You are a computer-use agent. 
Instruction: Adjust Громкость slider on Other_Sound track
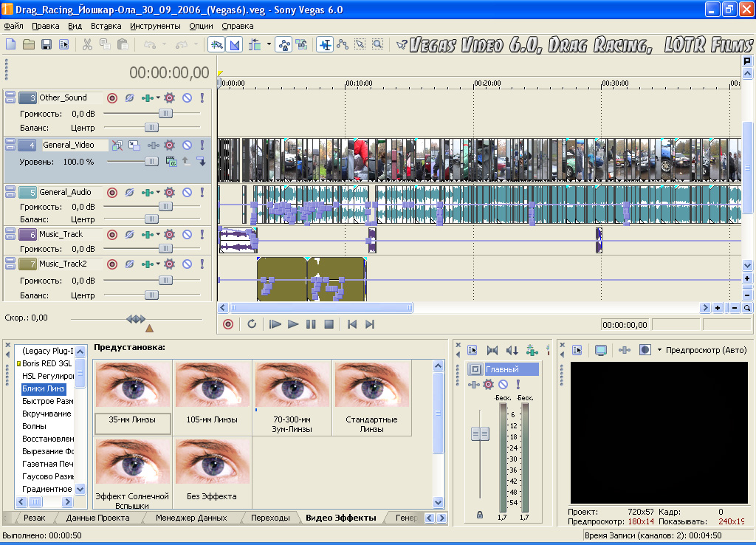pos(165,113)
